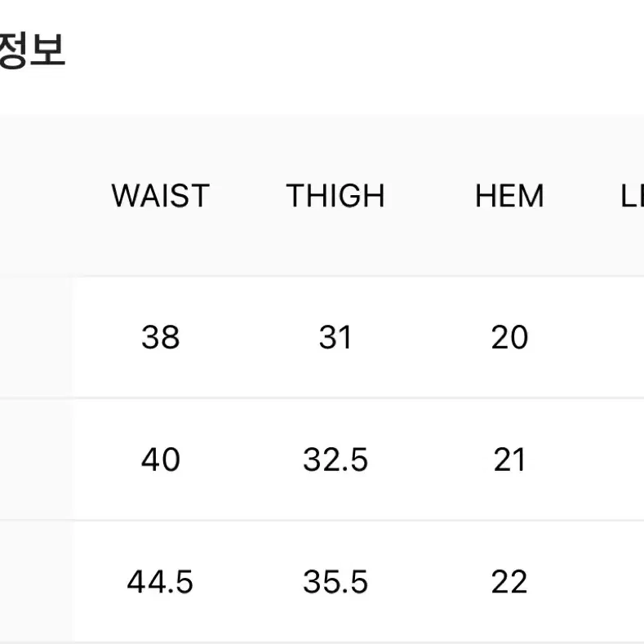644x644 pixels.
Task: Select thigh value 32.5
Action: click(335, 460)
